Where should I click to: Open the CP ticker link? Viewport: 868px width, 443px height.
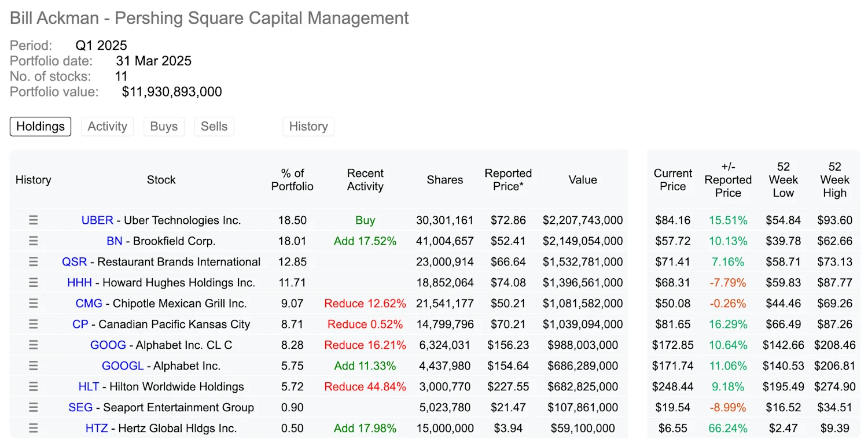(80, 324)
